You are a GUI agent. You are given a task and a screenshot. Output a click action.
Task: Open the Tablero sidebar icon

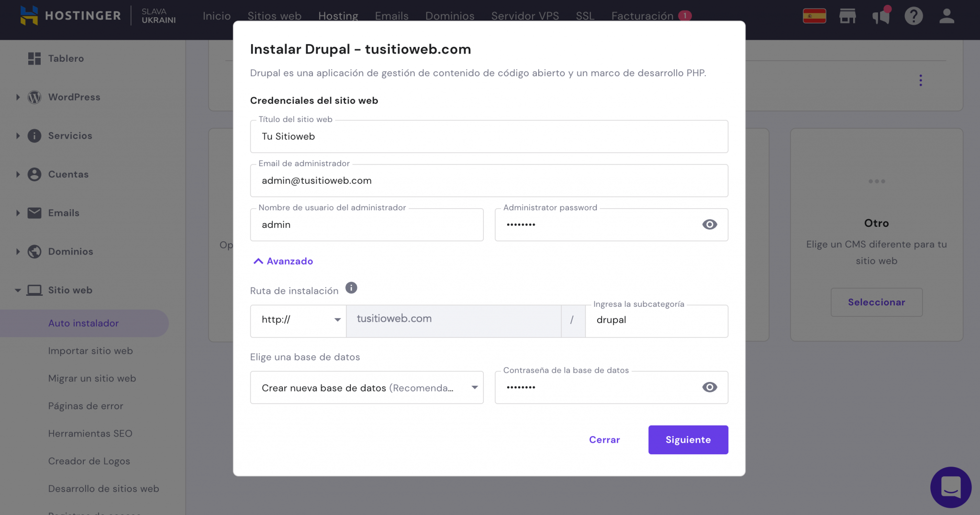coord(34,58)
